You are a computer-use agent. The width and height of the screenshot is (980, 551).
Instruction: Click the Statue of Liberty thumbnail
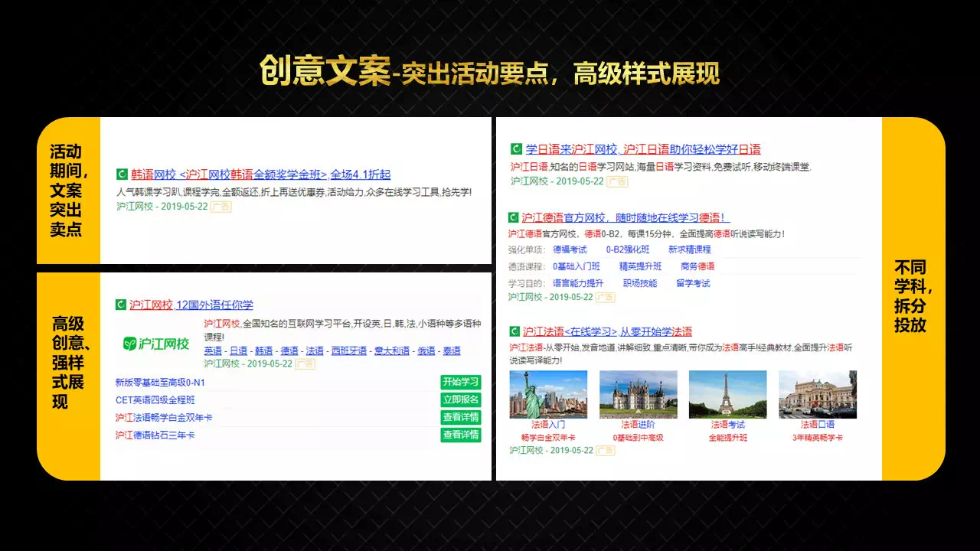(548, 394)
